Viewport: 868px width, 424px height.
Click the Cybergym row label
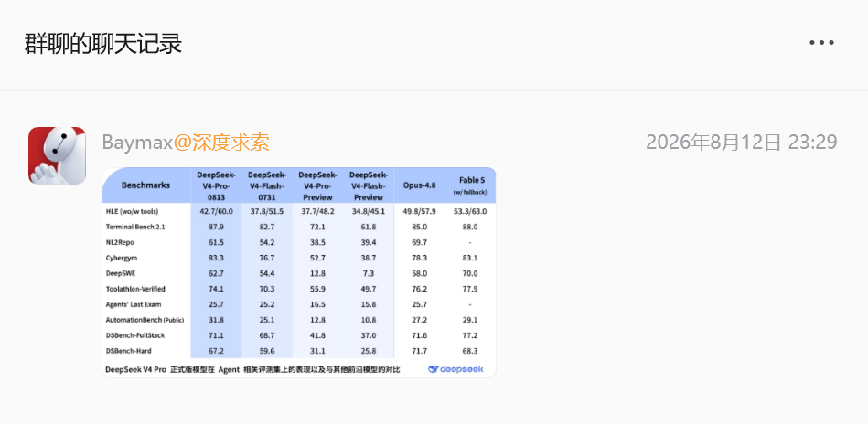[121, 258]
